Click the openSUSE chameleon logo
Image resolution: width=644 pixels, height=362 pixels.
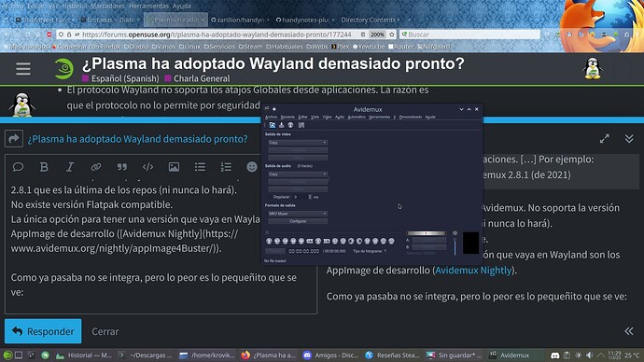[x=64, y=68]
